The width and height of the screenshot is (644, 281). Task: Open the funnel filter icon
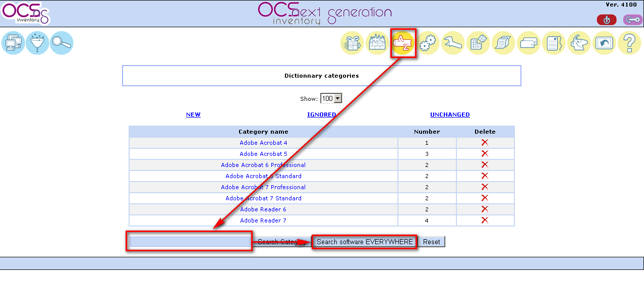37,43
